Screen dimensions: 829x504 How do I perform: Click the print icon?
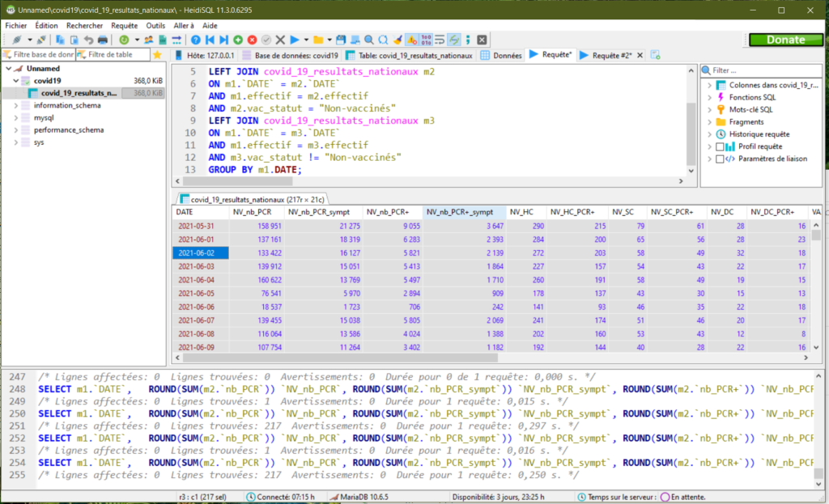103,40
